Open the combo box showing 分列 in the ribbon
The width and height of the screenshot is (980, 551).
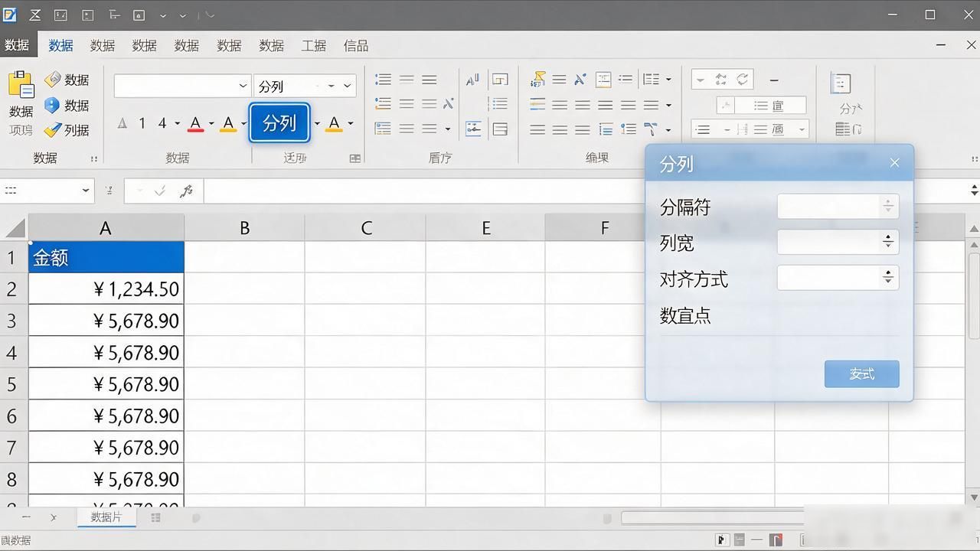305,86
